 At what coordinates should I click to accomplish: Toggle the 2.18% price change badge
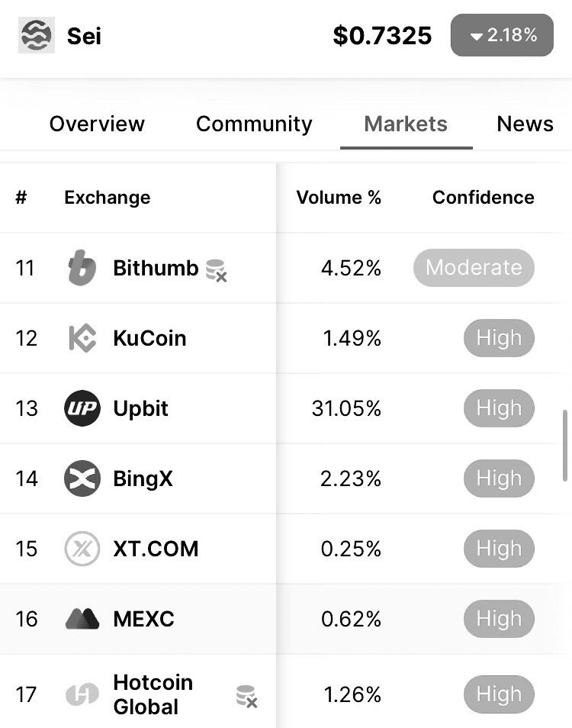click(x=502, y=35)
